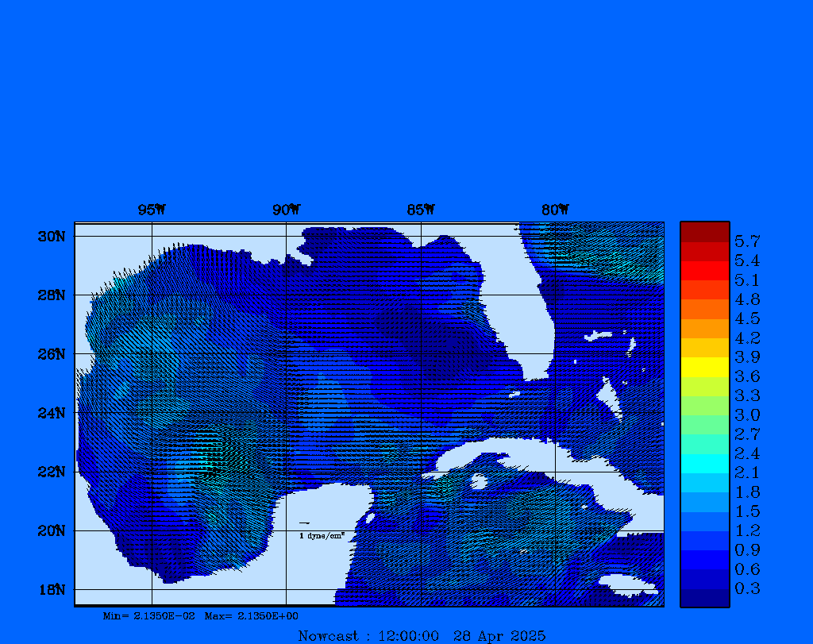813x644 pixels.
Task: Select the 85W longitude label
Action: click(x=421, y=210)
